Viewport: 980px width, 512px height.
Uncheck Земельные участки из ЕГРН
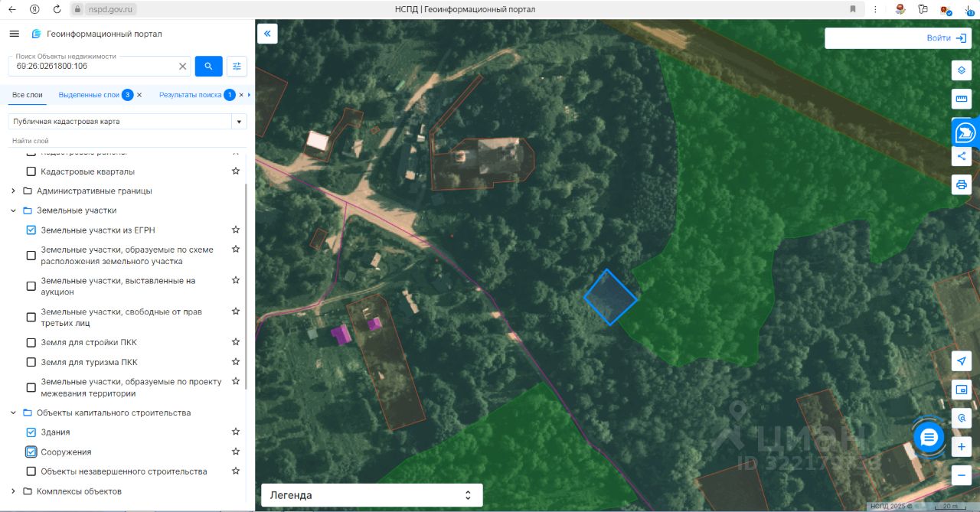tap(31, 230)
